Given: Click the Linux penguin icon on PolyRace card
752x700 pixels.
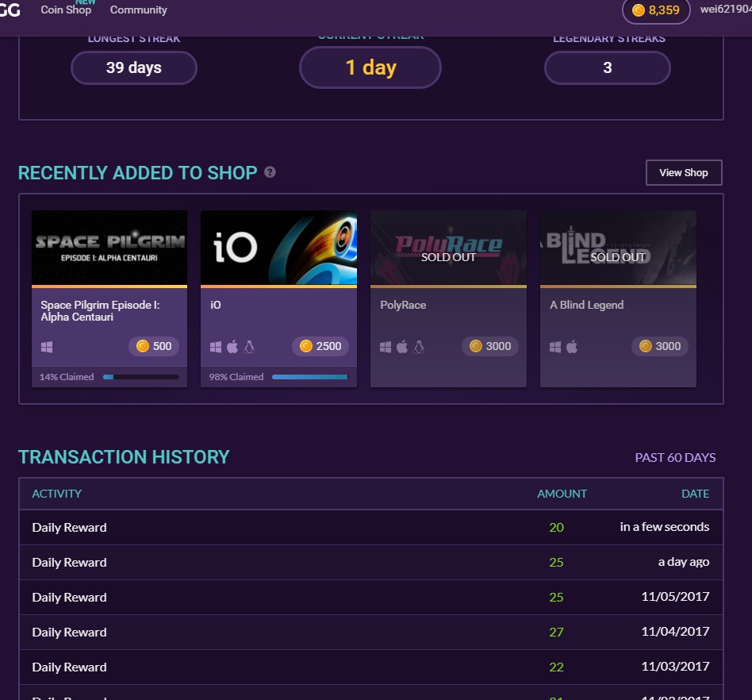Looking at the screenshot, I should [419, 346].
